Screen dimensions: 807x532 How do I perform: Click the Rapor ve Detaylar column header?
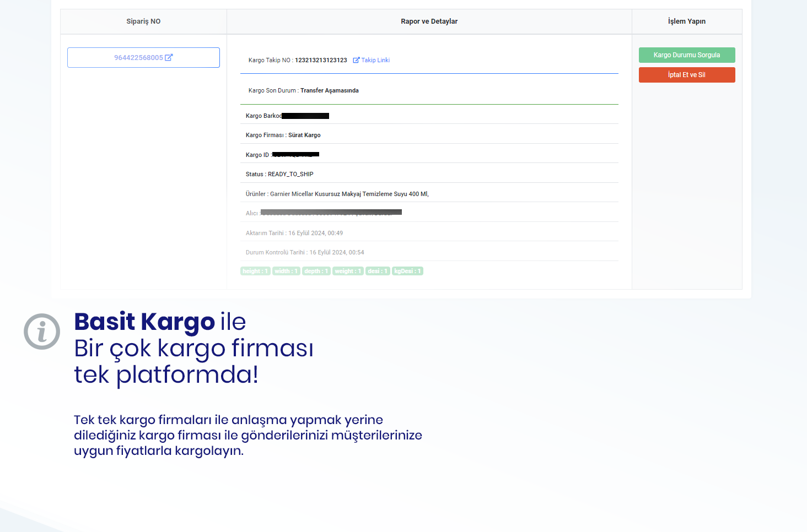429,21
